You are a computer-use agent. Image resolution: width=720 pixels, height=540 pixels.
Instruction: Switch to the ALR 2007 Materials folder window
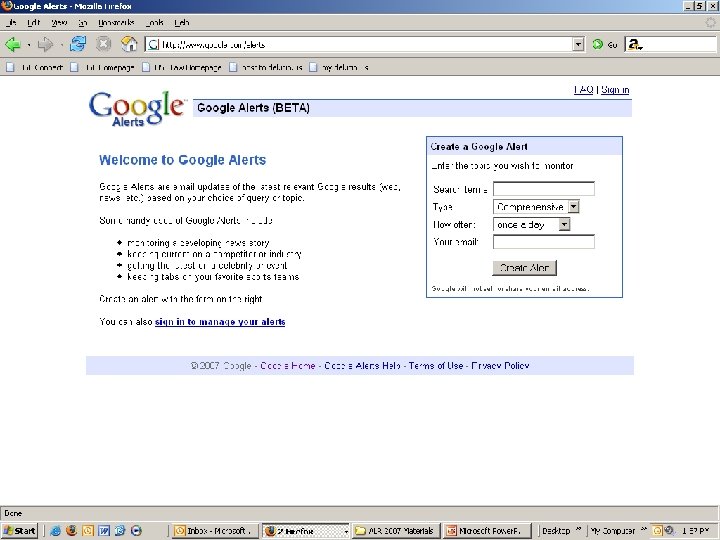point(396,531)
